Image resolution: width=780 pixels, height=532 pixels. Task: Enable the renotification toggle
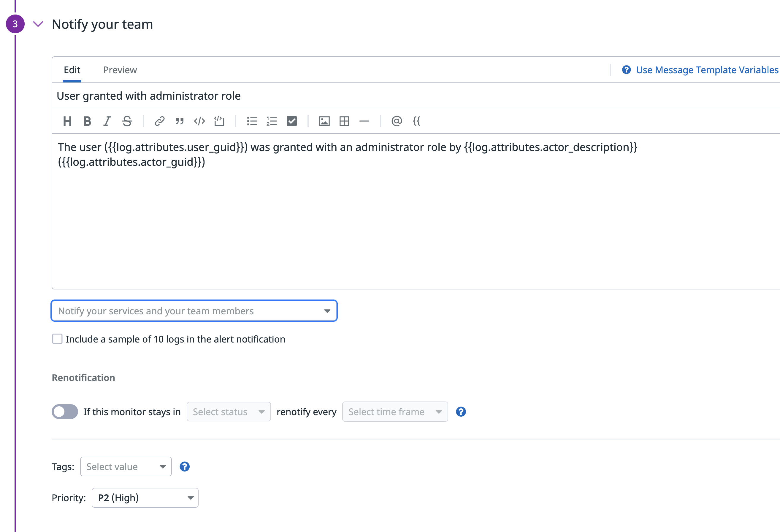65,412
